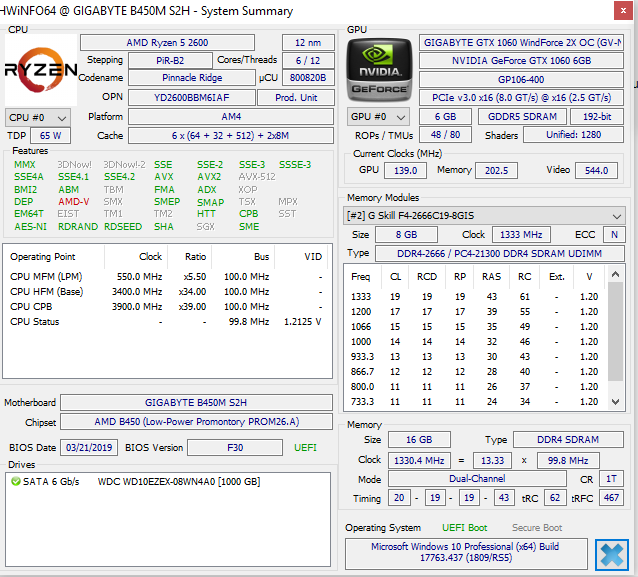Open the GPU #0 selector dropdown

click(x=378, y=117)
